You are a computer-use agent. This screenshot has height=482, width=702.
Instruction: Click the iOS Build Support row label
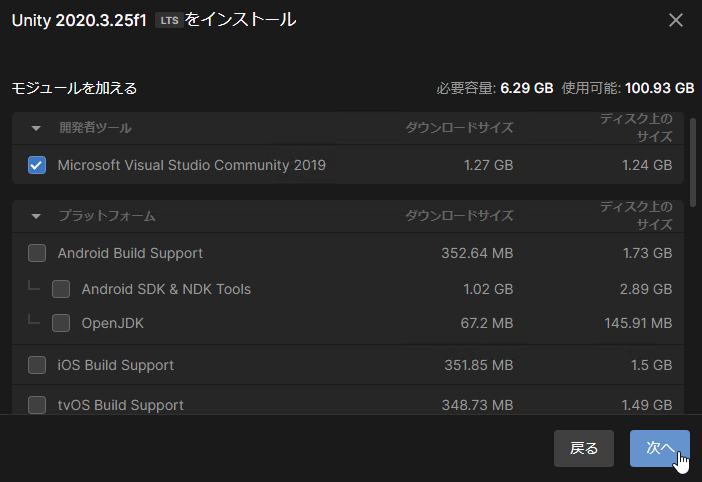click(116, 365)
